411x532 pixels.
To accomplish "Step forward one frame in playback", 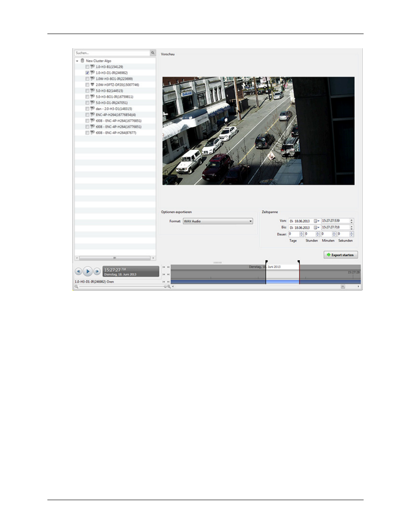I will [x=97, y=271].
